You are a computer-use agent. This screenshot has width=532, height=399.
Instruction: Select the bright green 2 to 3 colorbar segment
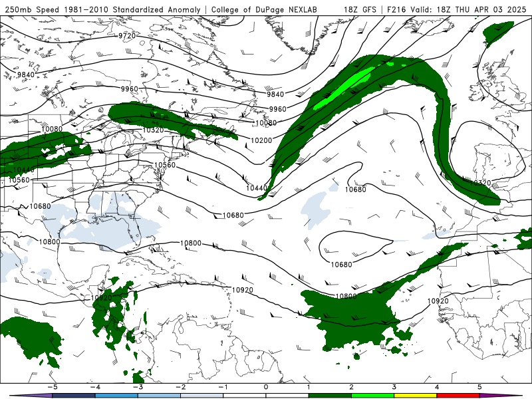click(x=372, y=396)
